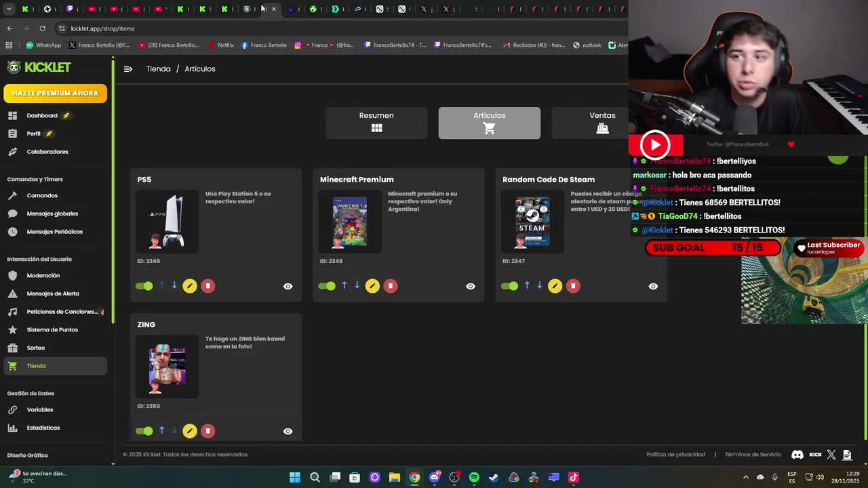
Task: Open the Política de privacidad link
Action: point(676,455)
